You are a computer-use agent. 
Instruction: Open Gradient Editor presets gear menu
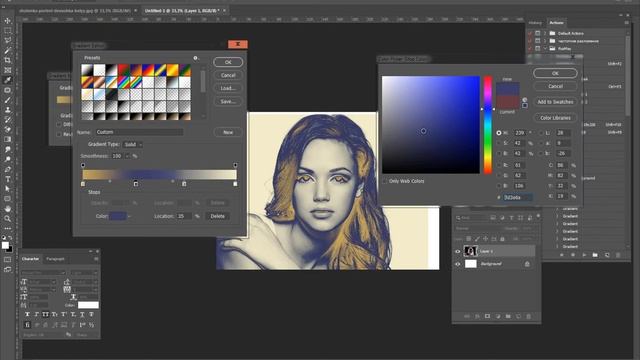tap(196, 58)
